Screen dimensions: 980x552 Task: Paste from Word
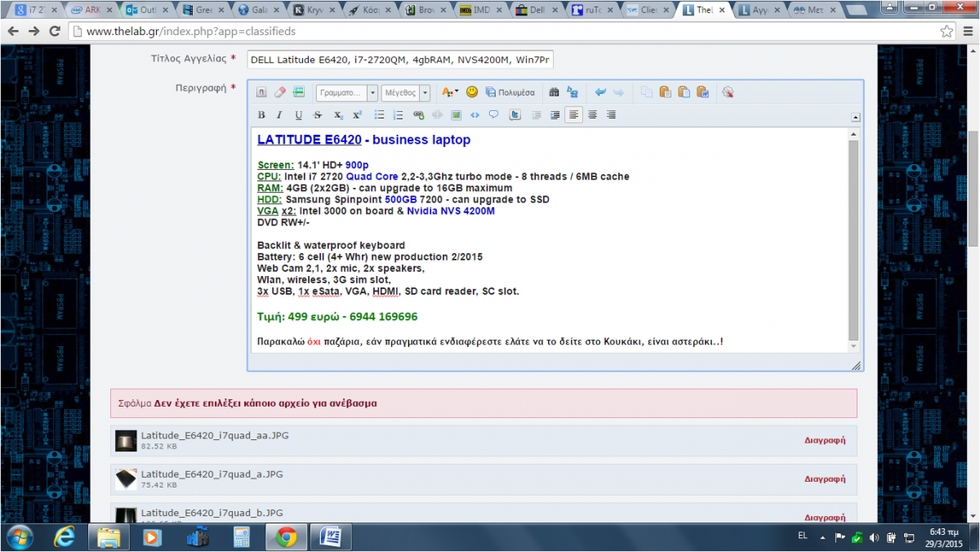(x=702, y=92)
